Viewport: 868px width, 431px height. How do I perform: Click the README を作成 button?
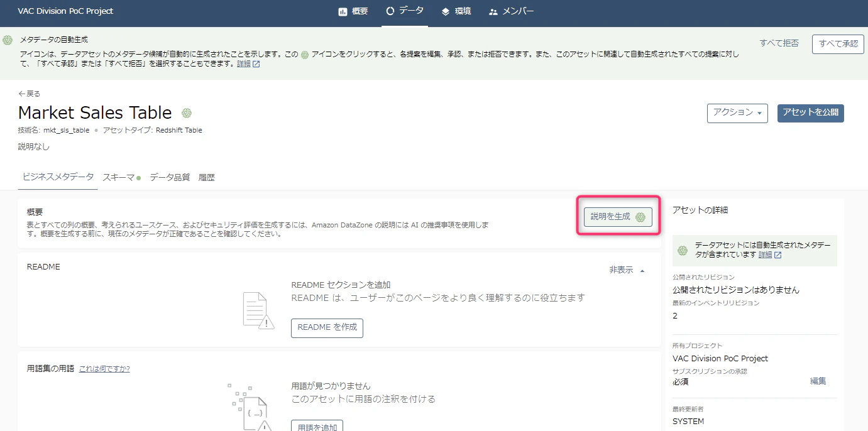[327, 328]
